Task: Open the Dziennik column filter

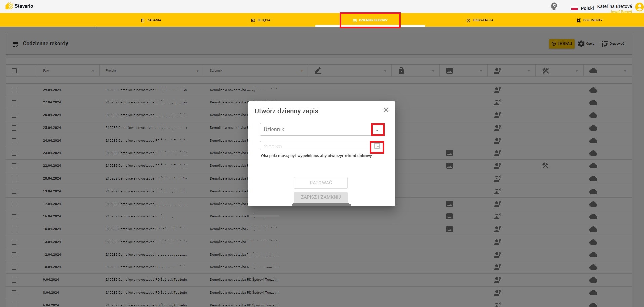Action: (302, 71)
